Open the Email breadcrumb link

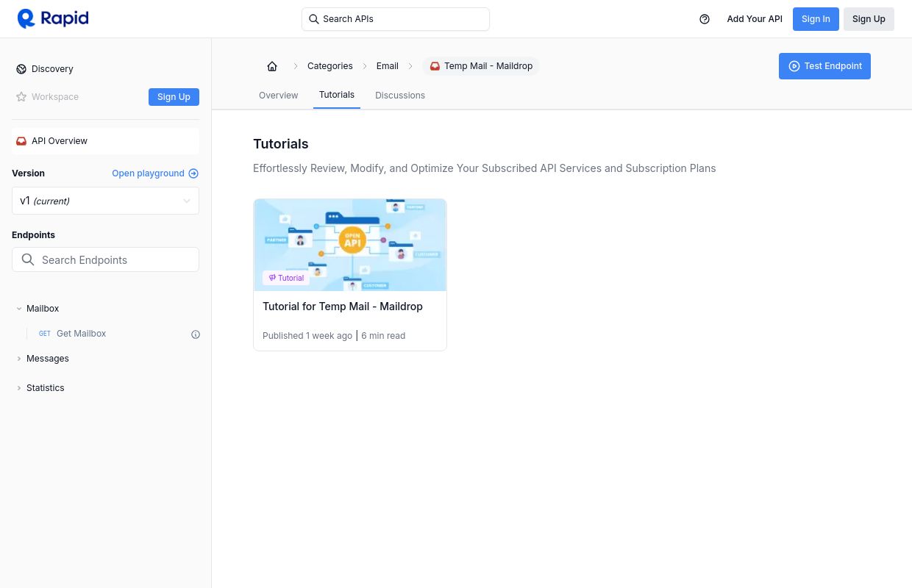point(388,66)
